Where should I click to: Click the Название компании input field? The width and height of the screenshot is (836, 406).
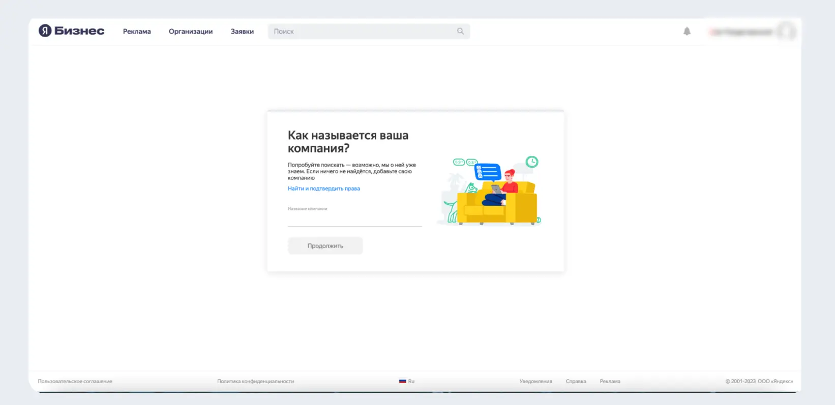click(355, 218)
